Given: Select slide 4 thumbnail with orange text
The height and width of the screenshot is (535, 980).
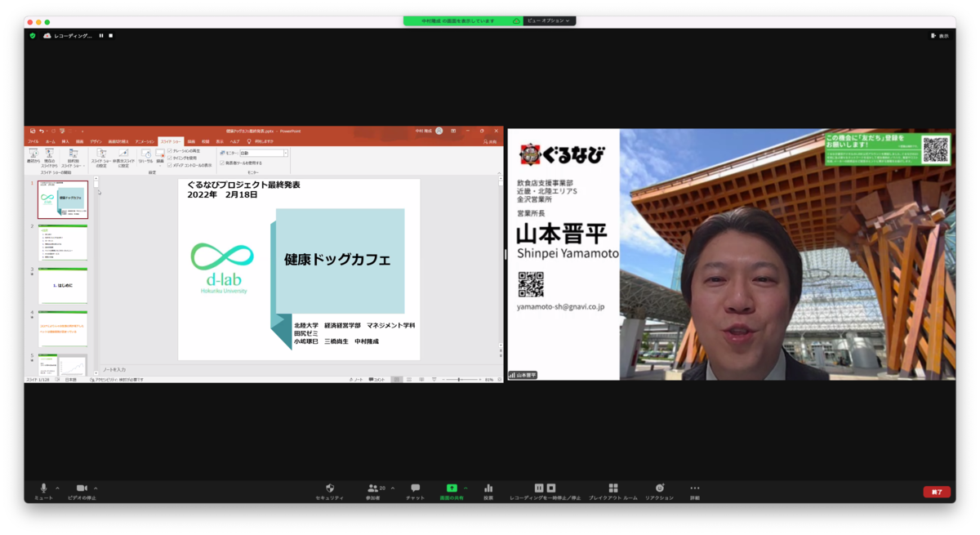Looking at the screenshot, I should tap(63, 328).
